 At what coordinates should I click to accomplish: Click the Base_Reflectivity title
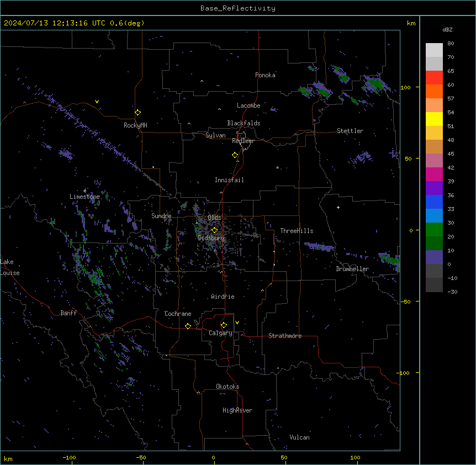238,8
